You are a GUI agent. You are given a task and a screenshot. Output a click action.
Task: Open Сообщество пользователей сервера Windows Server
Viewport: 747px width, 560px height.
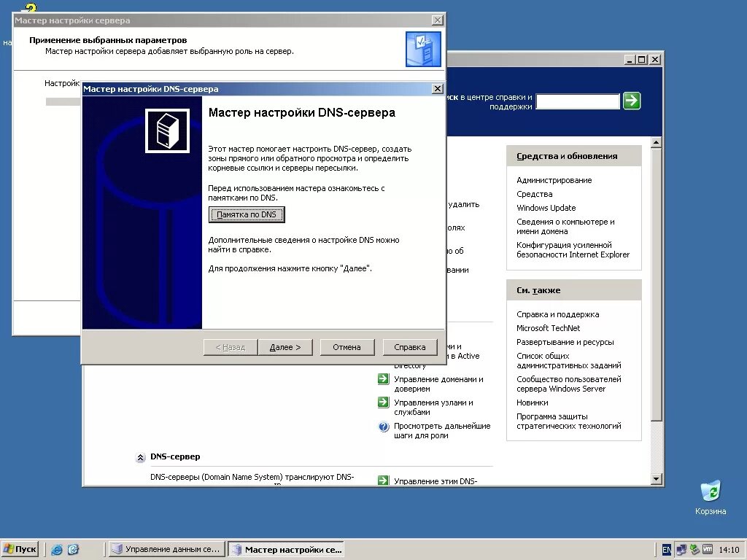(x=569, y=384)
